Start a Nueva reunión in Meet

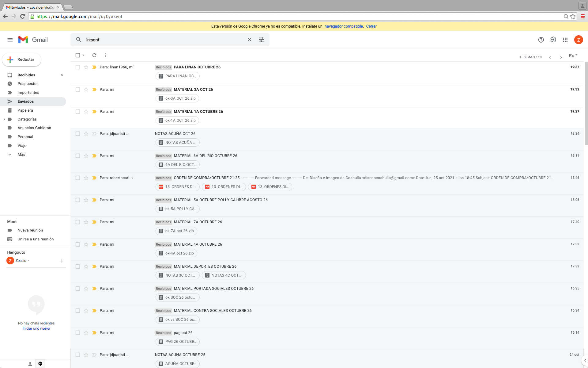[x=30, y=230]
